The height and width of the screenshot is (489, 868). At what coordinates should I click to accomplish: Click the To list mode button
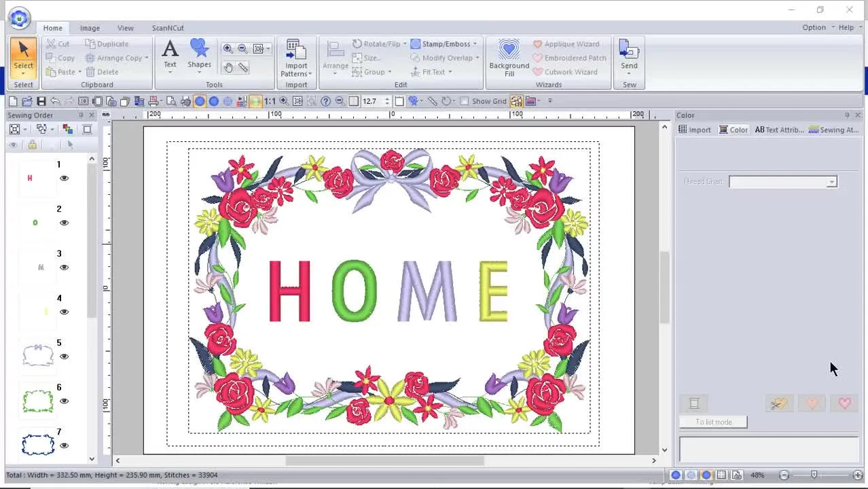pos(713,422)
